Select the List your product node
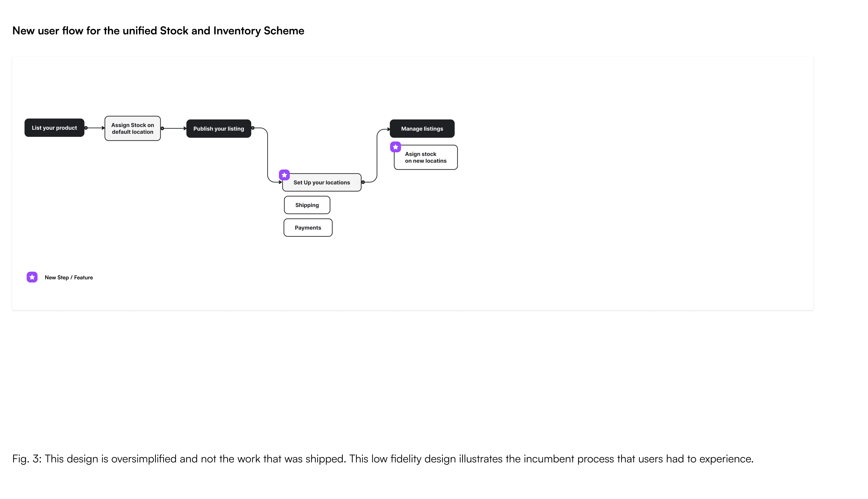Viewport: 868px width, 499px height. 54,128
